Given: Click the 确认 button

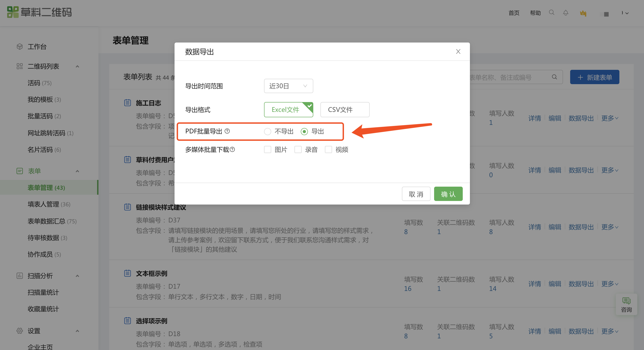Looking at the screenshot, I should pyautogui.click(x=448, y=194).
